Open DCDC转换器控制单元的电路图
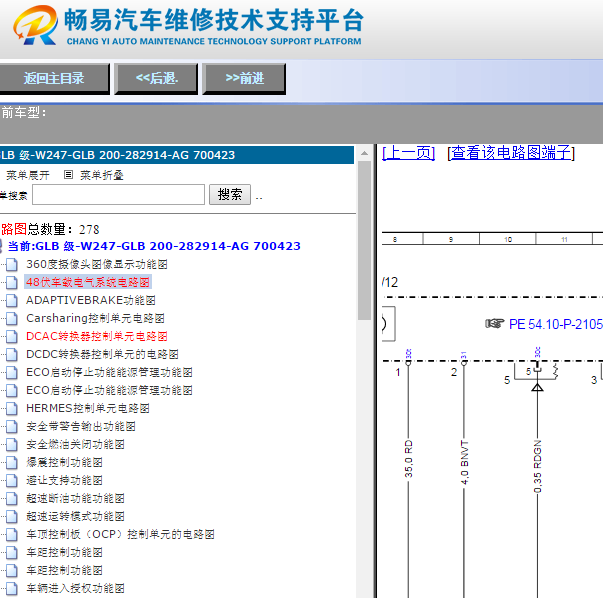This screenshot has height=598, width=603. pos(102,355)
